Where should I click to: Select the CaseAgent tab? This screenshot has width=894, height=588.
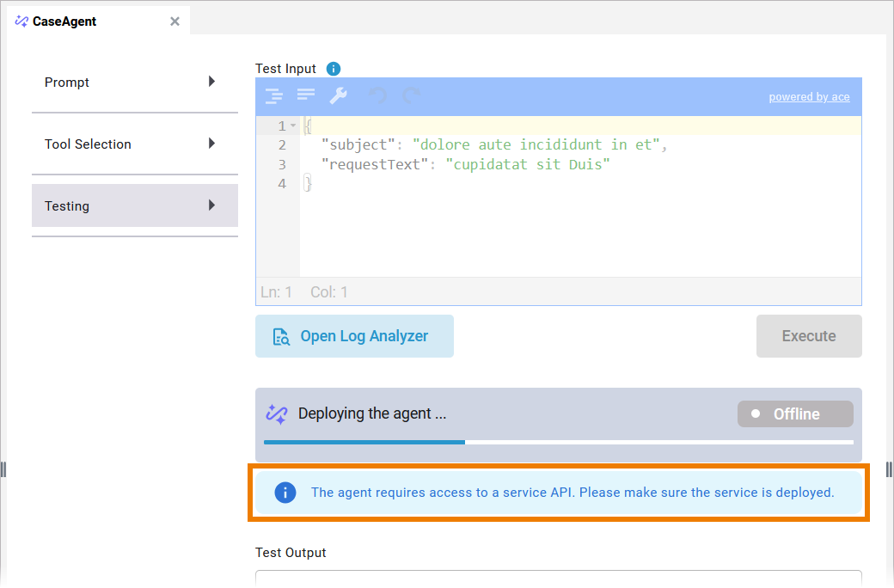point(64,21)
